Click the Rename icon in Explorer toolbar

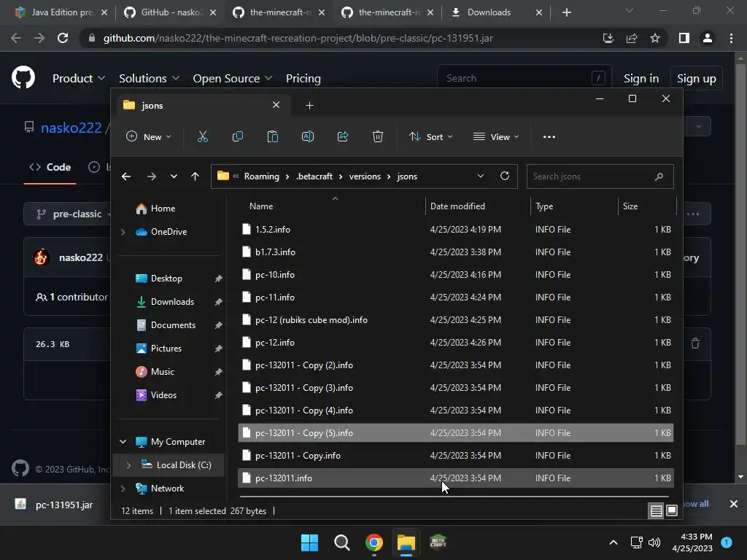308,136
